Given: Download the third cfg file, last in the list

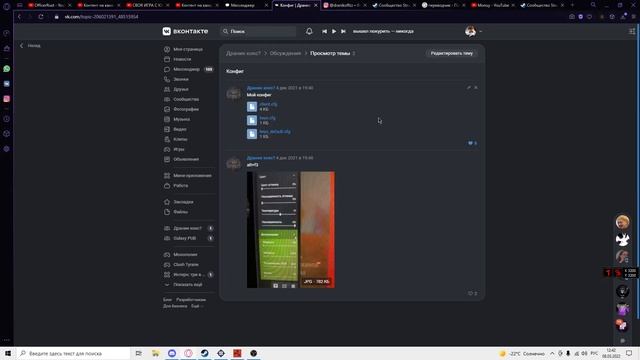Looking at the screenshot, I should click(x=275, y=131).
